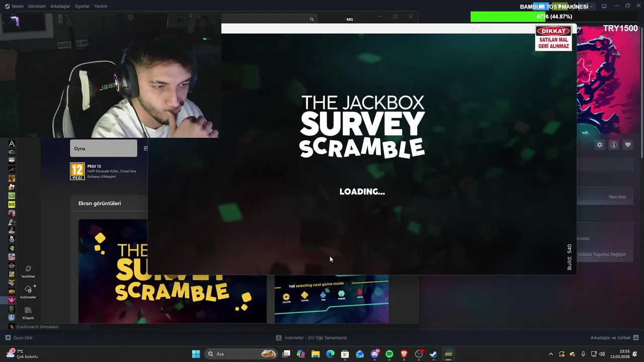Open Spotify on taskbar
The image size is (644, 362).
click(x=389, y=354)
